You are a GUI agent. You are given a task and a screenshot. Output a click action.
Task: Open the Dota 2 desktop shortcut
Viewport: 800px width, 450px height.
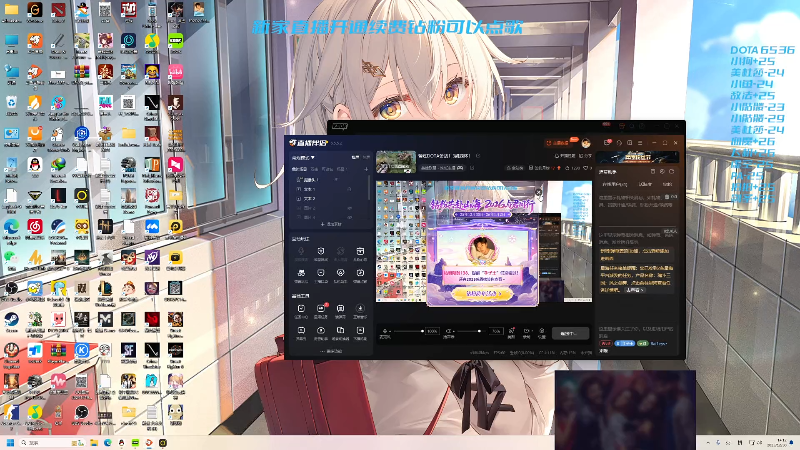click(x=58, y=10)
